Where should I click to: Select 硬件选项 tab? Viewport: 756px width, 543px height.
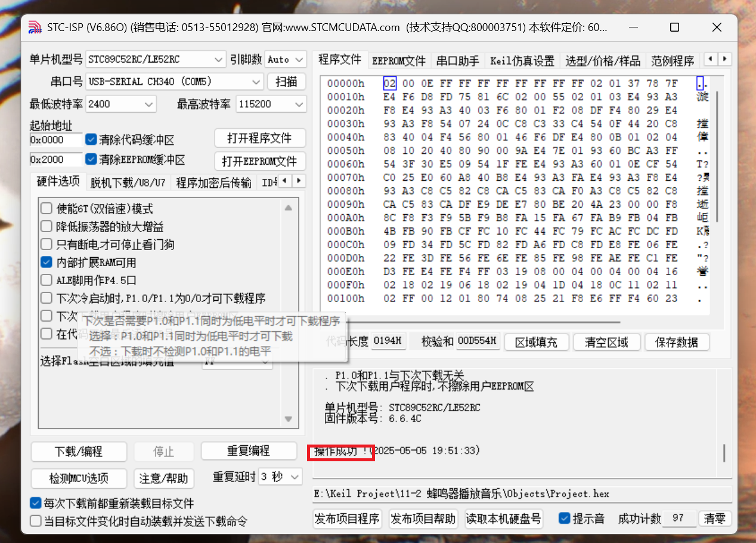(58, 181)
